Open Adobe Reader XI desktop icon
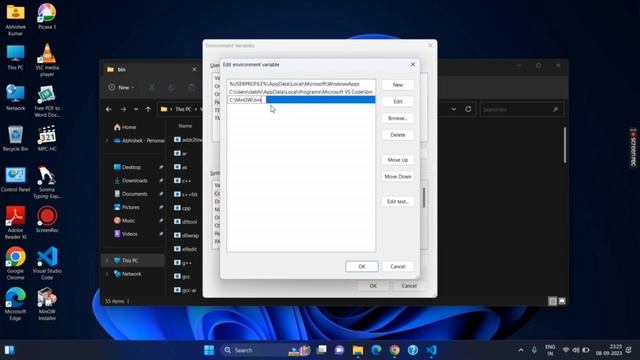 coord(16,223)
